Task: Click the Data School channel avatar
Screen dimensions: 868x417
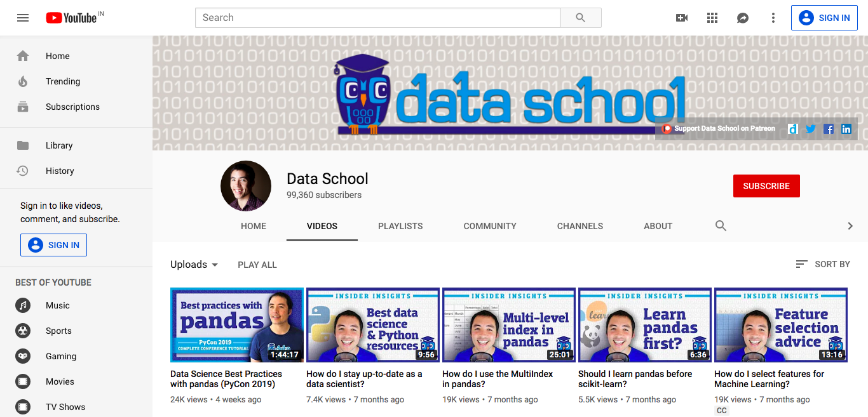Action: coord(246,186)
